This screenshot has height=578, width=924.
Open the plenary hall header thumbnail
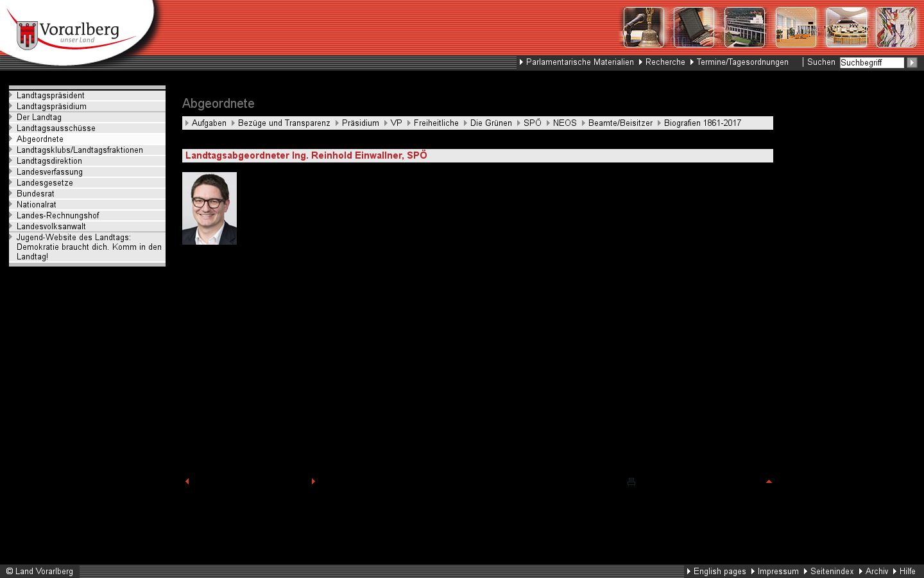coord(846,27)
